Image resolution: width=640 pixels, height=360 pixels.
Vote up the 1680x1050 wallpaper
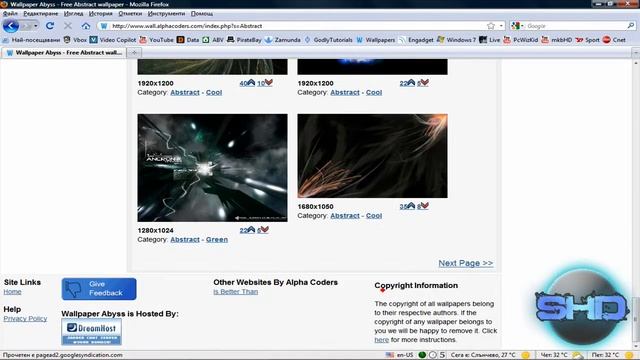[407, 206]
